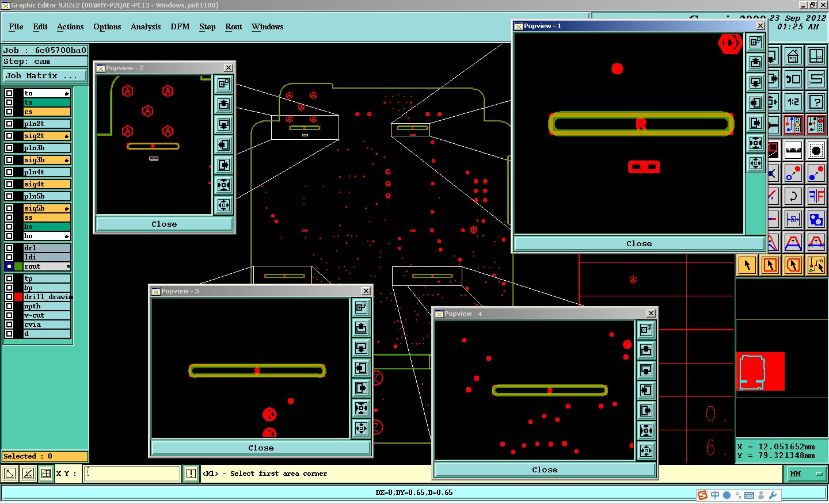829x504 pixels.
Task: Open the Edit menu
Action: point(40,26)
